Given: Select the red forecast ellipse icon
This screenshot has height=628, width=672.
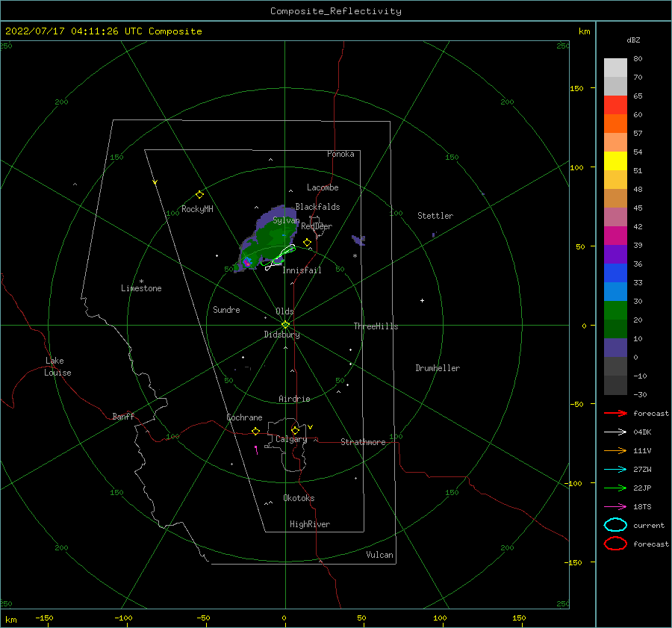Looking at the screenshot, I should click(615, 544).
